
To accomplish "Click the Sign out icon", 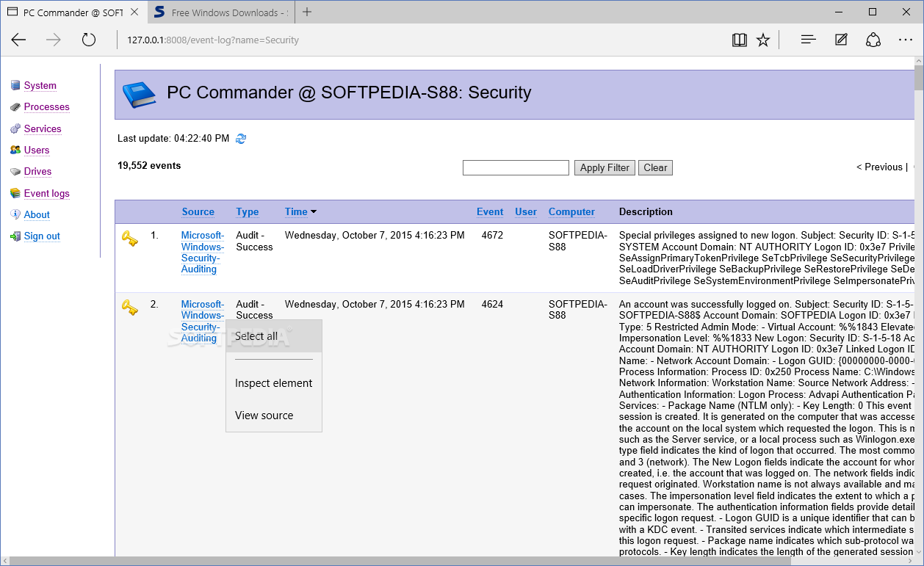I will (15, 236).
